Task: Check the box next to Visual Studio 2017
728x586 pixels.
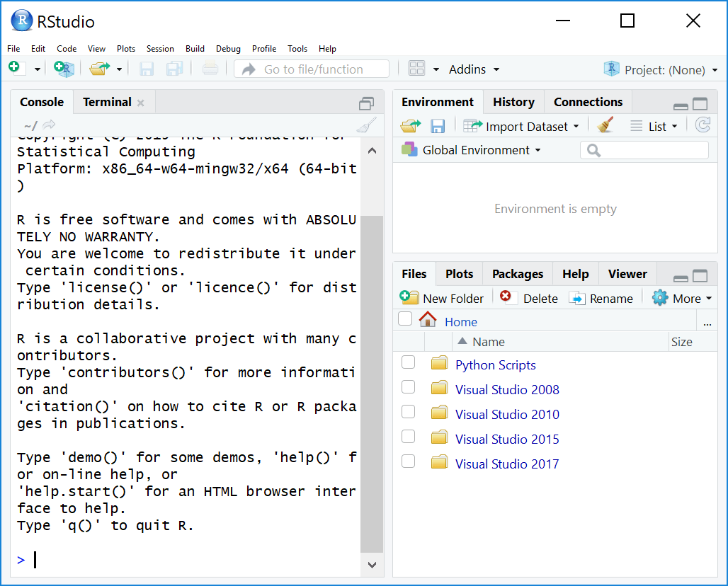Action: click(408, 461)
